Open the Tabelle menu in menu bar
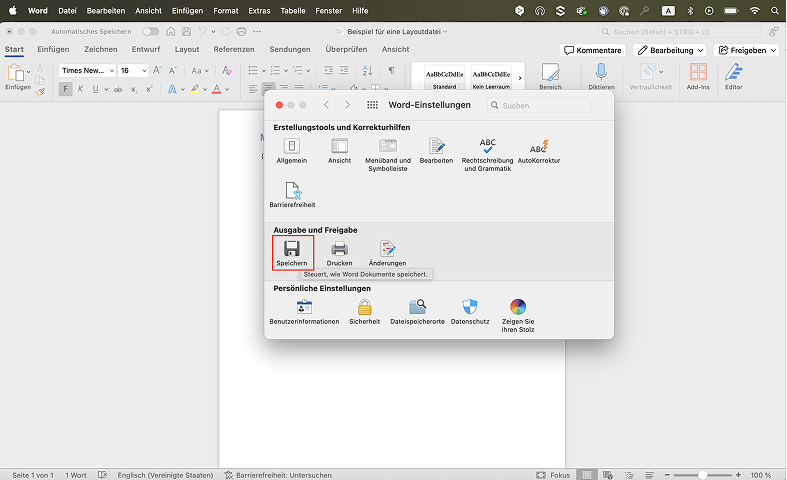The width and height of the screenshot is (787, 480). pos(293,11)
